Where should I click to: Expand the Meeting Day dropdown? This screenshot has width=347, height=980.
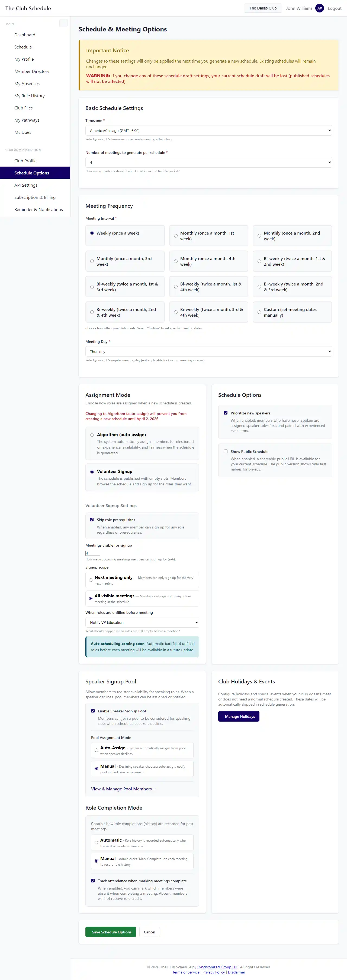coord(208,352)
